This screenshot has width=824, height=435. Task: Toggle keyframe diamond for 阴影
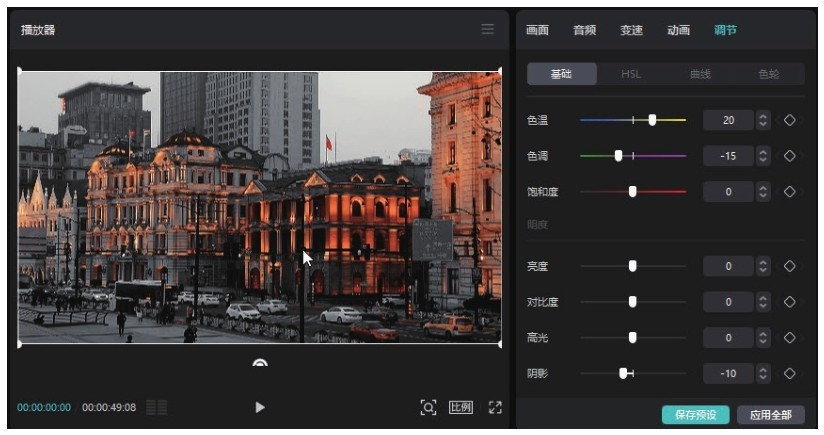pyautogui.click(x=789, y=374)
